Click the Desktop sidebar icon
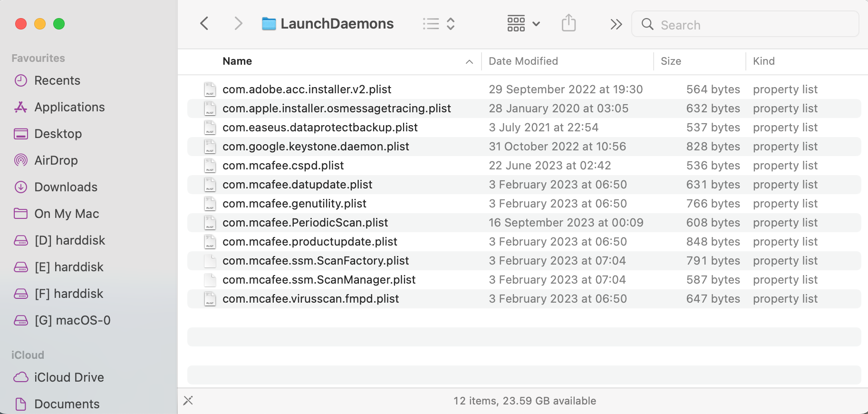The image size is (868, 414). [x=21, y=134]
